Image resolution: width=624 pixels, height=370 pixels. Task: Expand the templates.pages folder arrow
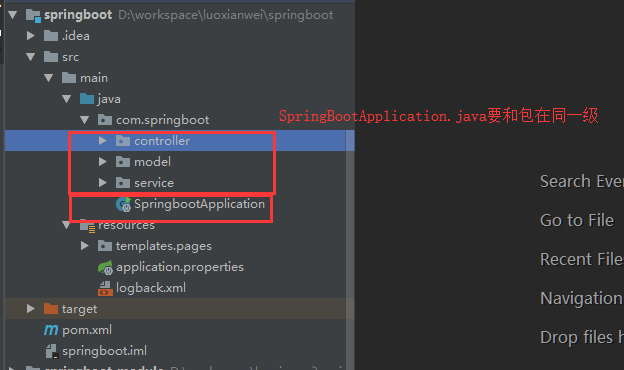click(x=85, y=246)
